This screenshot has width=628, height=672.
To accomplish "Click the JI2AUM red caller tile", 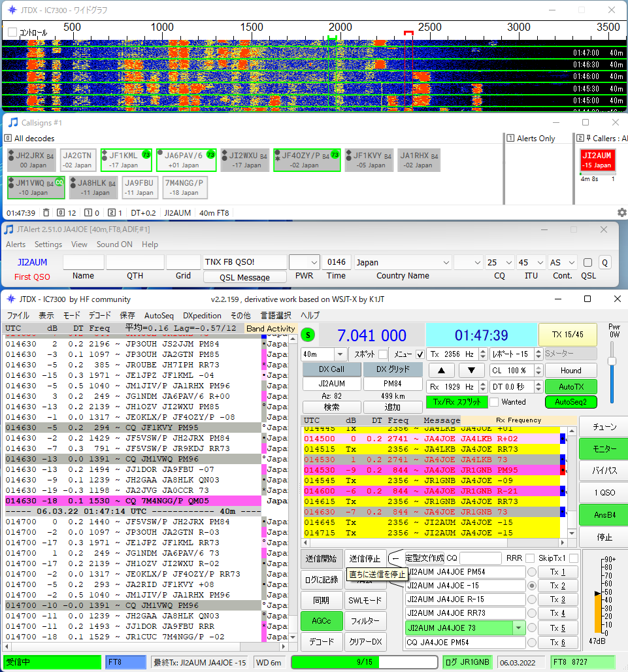I will (x=597, y=160).
